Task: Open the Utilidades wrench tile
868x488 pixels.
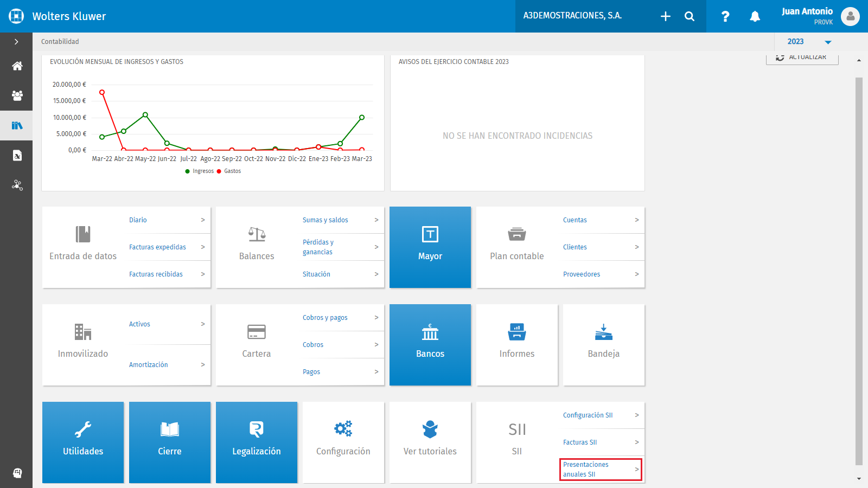Action: (x=83, y=442)
